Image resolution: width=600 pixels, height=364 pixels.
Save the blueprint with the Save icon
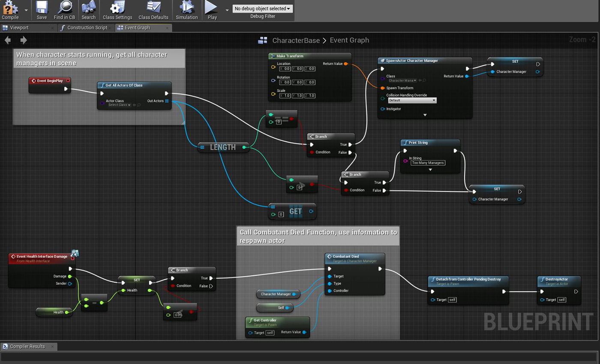42,8
